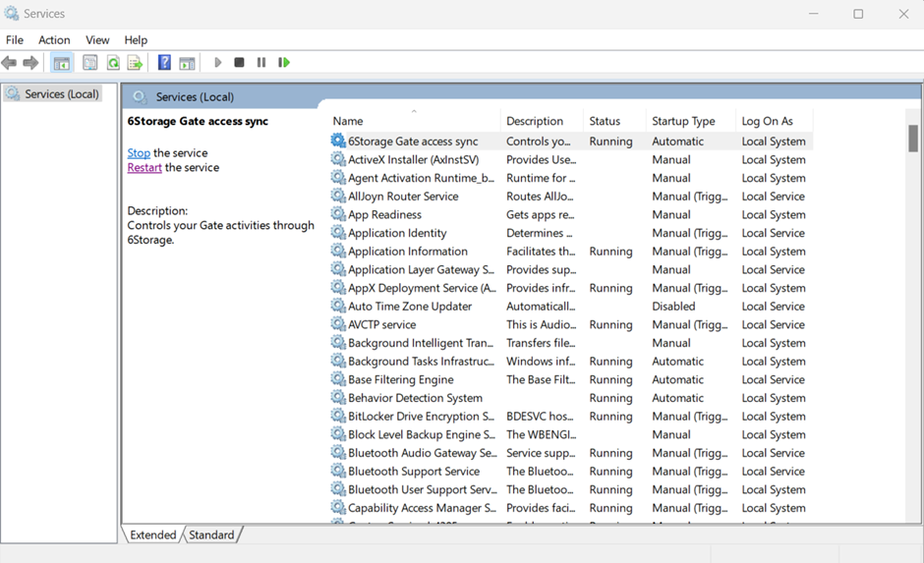Click 'Controls yo...' description cell
The height and width of the screenshot is (563, 924).
538,141
